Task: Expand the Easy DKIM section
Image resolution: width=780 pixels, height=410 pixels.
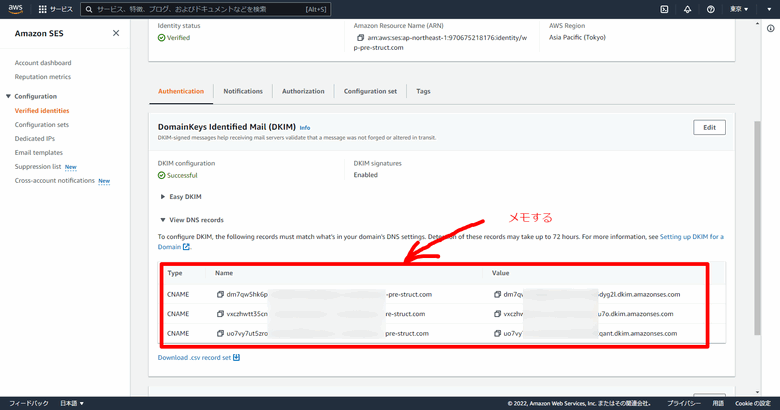Action: click(163, 197)
